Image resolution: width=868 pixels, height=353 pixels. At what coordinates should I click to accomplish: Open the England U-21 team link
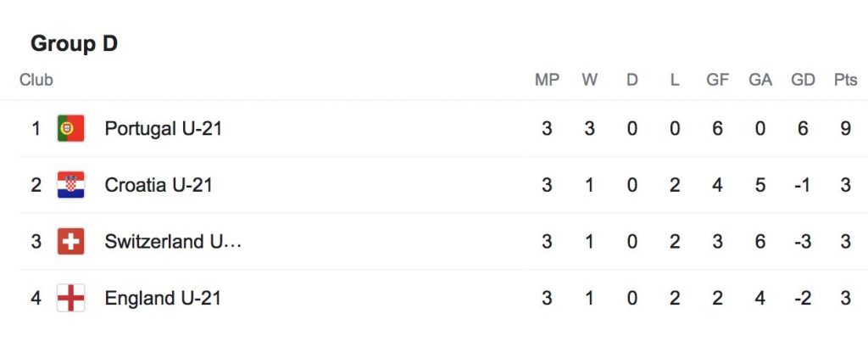(x=163, y=298)
